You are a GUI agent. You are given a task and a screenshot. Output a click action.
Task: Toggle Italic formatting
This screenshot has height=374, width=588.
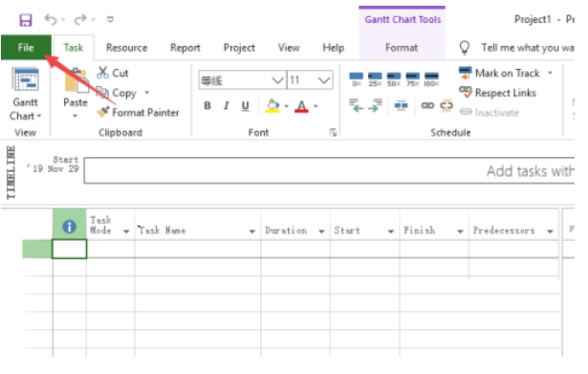(227, 106)
